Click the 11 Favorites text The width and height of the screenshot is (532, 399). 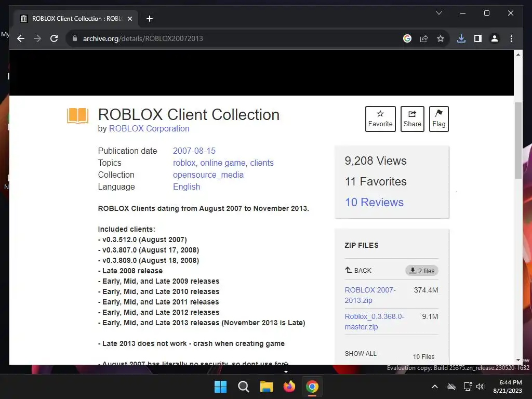click(x=376, y=181)
